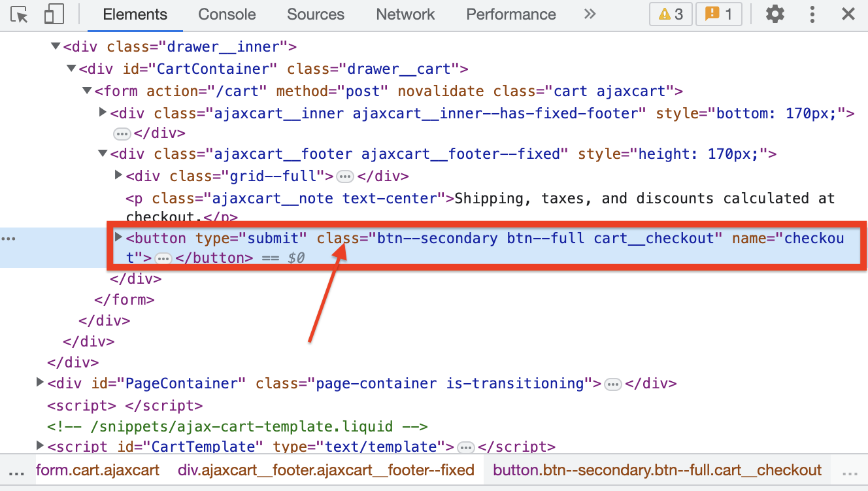The image size is (868, 491).
Task: Expand ellipsis inside checkout button element
Action: [163, 259]
